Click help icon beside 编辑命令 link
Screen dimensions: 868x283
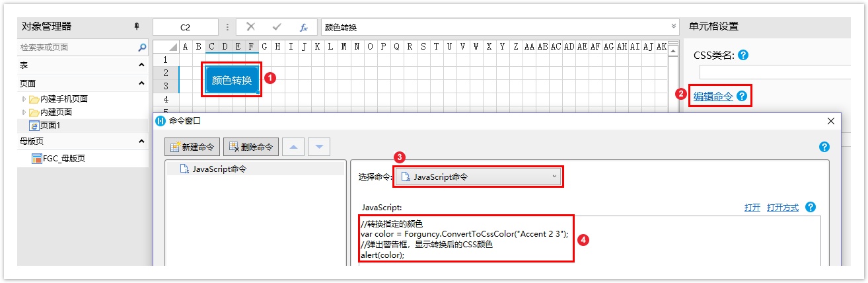[742, 96]
